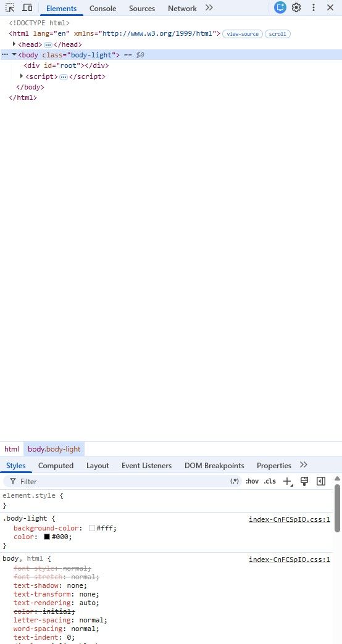Image resolution: width=342 pixels, height=644 pixels.
Task: Switch to the Console tab
Action: (x=102, y=8)
